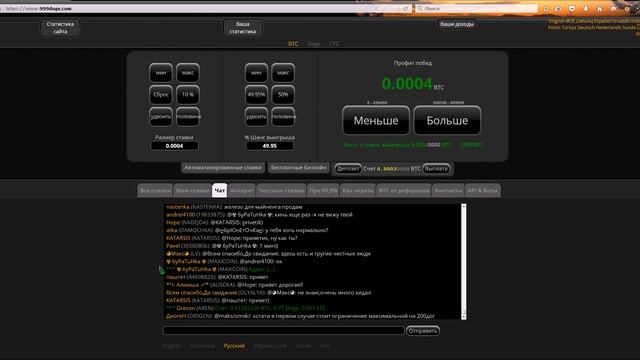
Task: Select 'Русский' chat room language
Action: coord(234,346)
